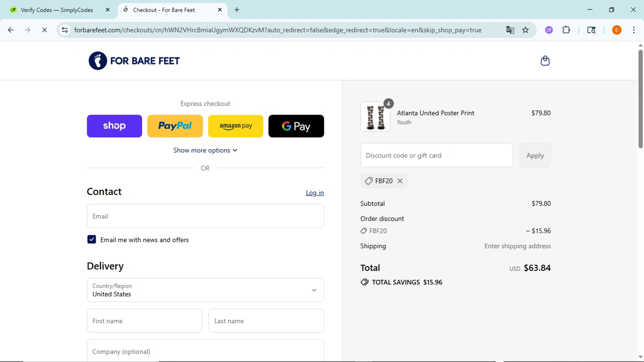Click the Enter shipping address text
Viewport: 644px width, 362px height.
pos(517,246)
